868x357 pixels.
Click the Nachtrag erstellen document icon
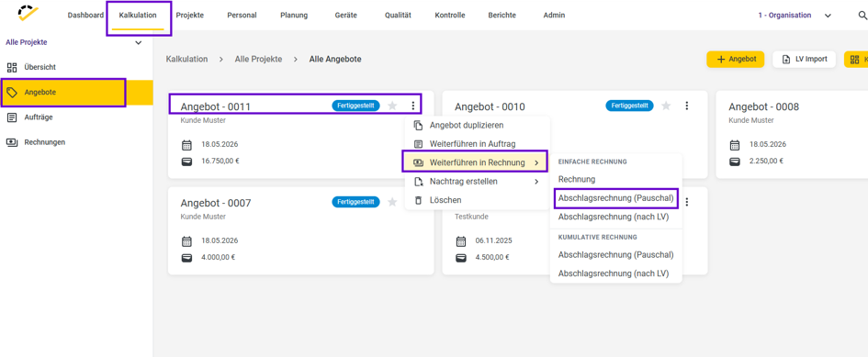pyautogui.click(x=419, y=182)
